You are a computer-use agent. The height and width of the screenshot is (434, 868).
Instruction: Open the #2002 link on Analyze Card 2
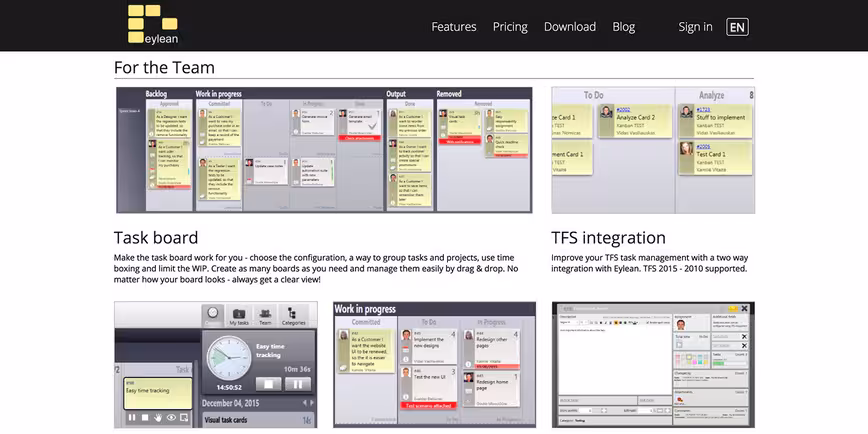point(623,110)
